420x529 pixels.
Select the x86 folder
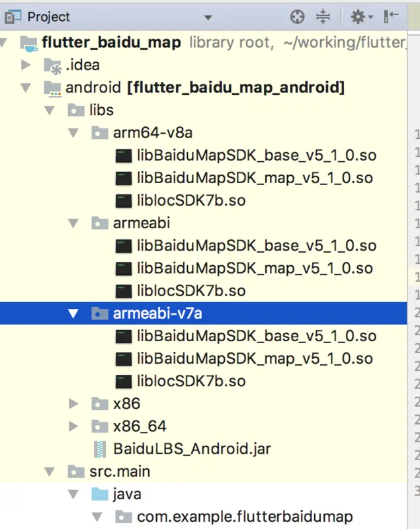point(204,403)
